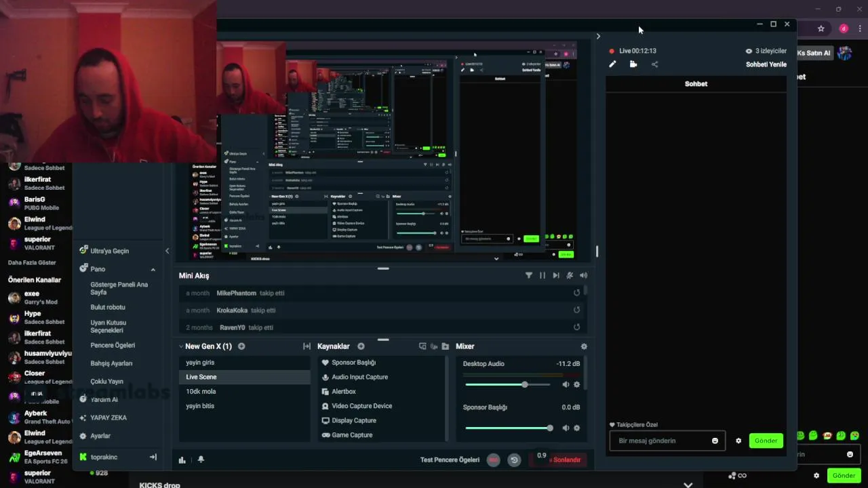868x488 pixels.
Task: Skip the current alert in Mini Akış
Action: [556, 275]
